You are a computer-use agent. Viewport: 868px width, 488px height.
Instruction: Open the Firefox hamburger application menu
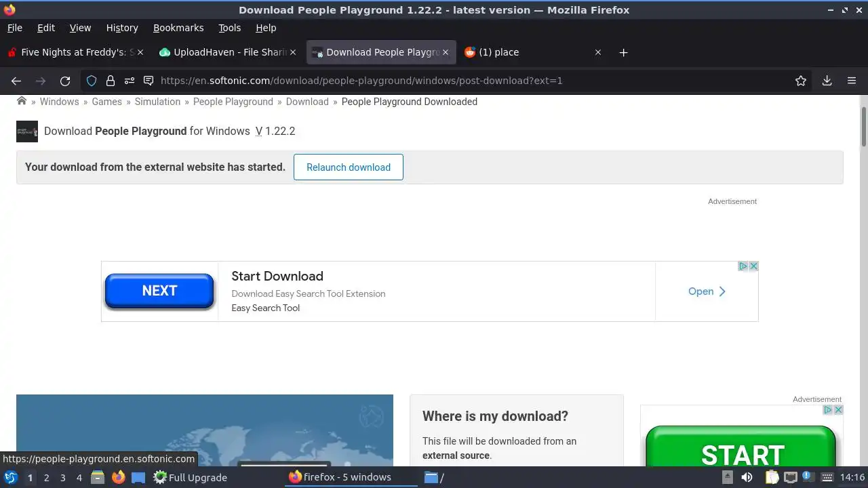click(x=852, y=81)
